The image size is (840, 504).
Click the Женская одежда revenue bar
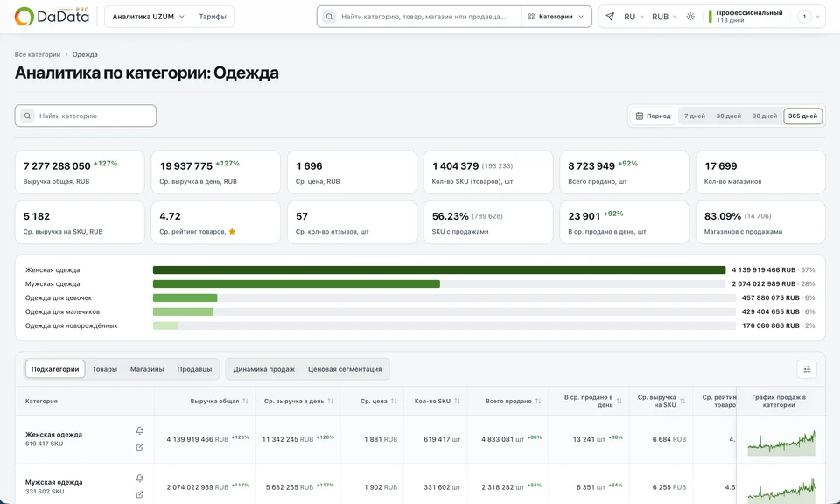[439, 270]
